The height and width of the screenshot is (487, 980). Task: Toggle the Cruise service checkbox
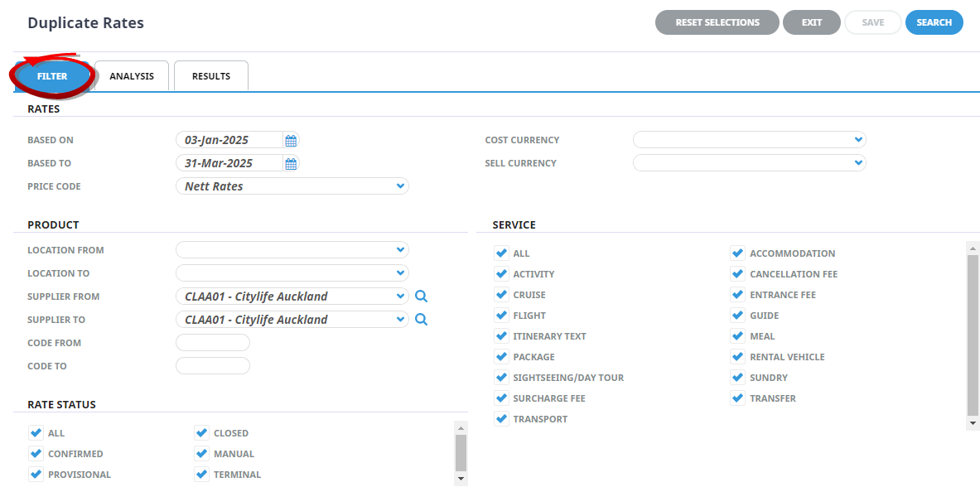coord(501,295)
